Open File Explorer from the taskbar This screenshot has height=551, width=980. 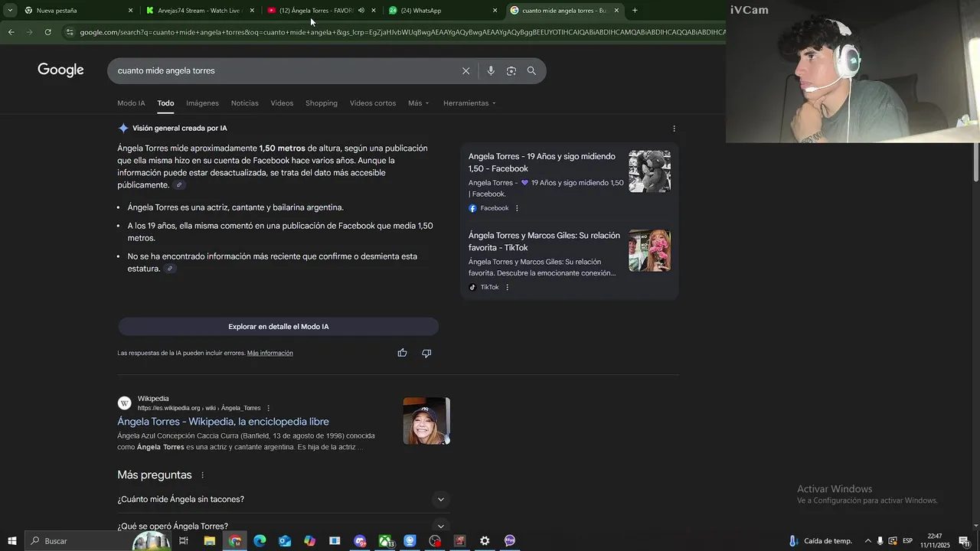click(x=209, y=541)
